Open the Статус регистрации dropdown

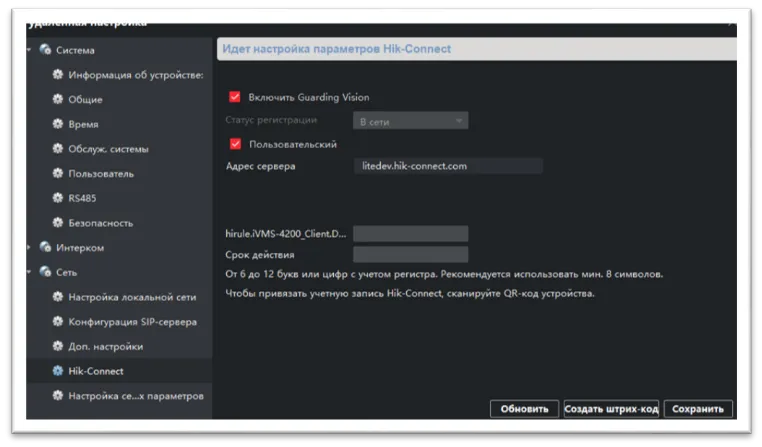pos(410,121)
